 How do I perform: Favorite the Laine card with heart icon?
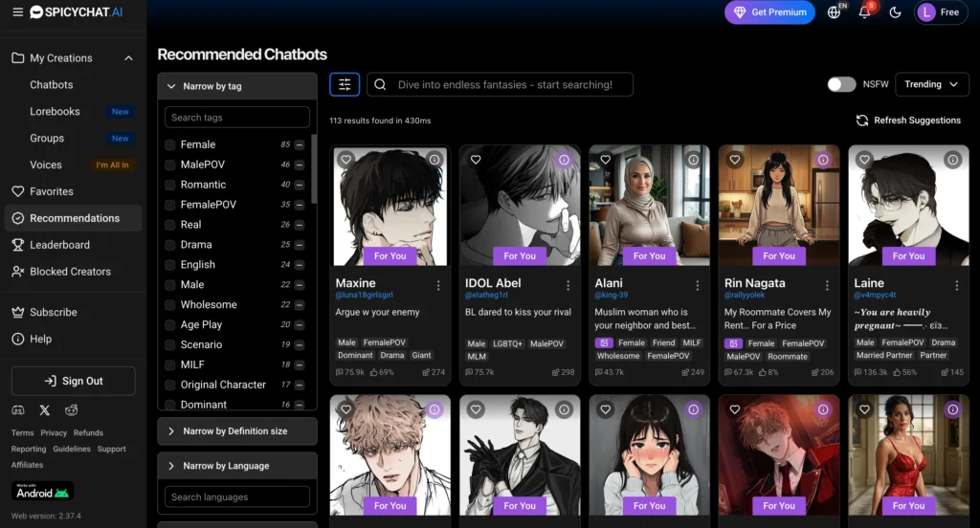pos(864,160)
